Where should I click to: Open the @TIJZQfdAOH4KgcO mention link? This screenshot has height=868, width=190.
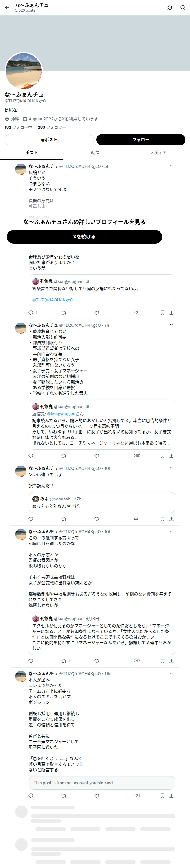tap(53, 300)
